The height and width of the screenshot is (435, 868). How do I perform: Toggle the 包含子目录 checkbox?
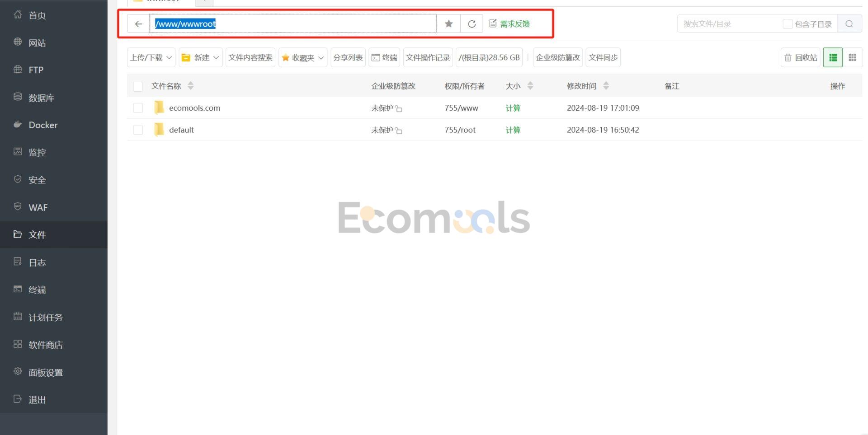tap(788, 24)
